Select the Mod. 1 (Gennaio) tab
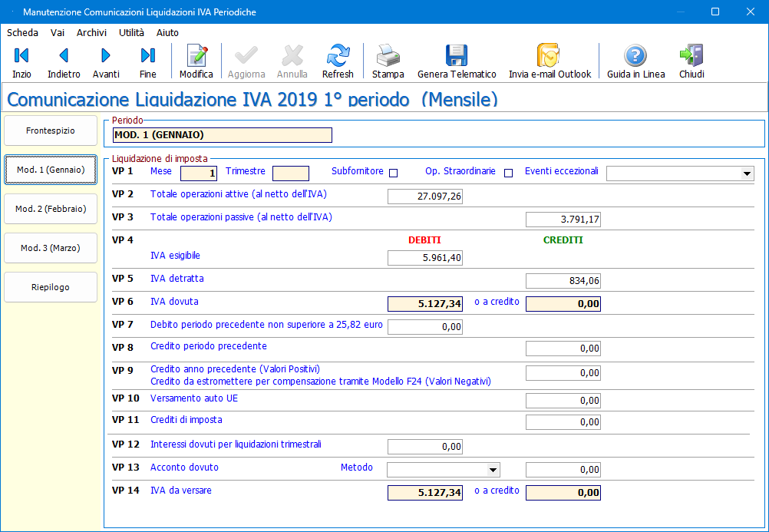This screenshot has height=532, width=769. pyautogui.click(x=51, y=170)
